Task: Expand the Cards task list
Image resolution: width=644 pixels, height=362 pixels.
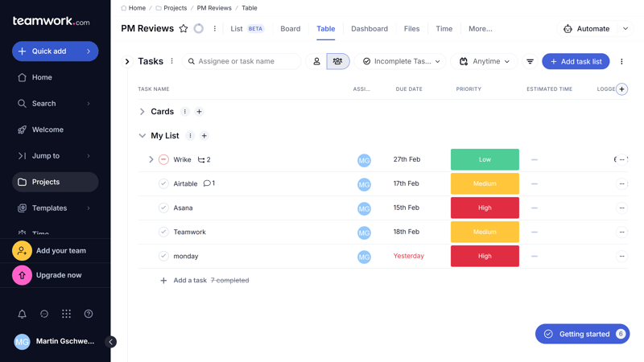Action: (142, 112)
